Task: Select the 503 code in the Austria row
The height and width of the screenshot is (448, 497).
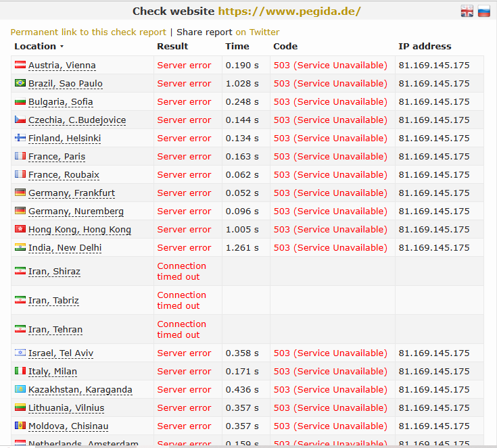Action: click(x=330, y=66)
